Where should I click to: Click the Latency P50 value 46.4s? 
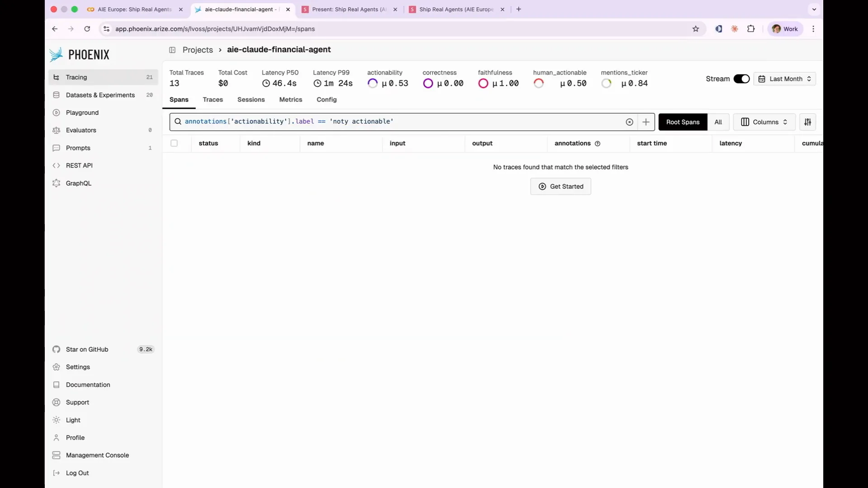coord(284,83)
